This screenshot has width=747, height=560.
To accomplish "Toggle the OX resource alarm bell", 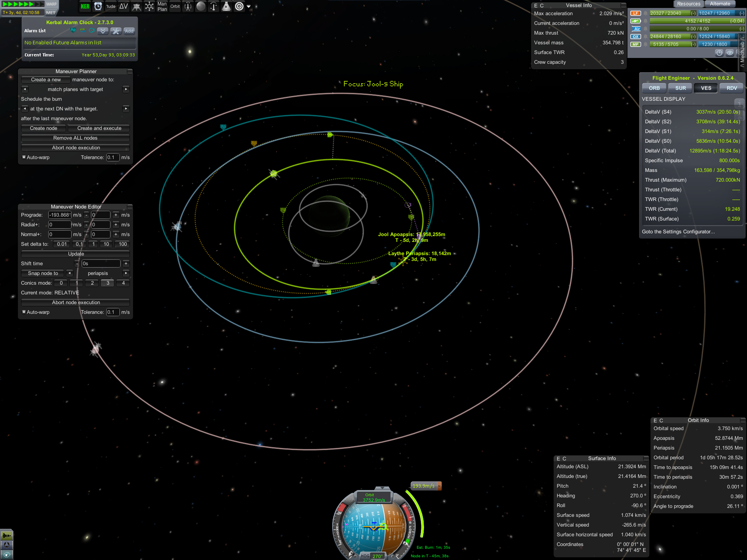I will tap(645, 37).
